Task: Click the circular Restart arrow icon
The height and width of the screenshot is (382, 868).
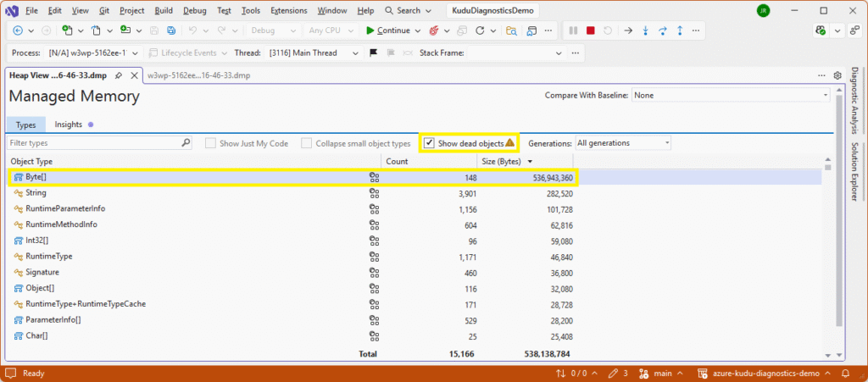Action: (480, 31)
